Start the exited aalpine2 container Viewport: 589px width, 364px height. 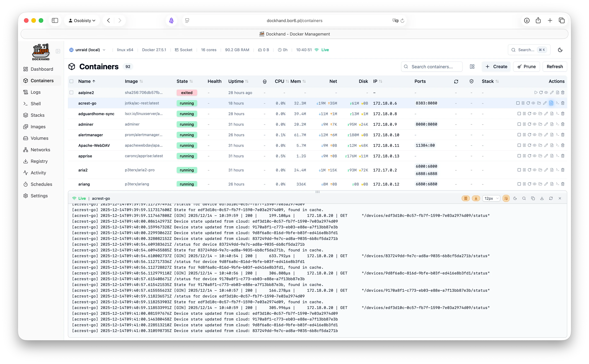point(536,92)
